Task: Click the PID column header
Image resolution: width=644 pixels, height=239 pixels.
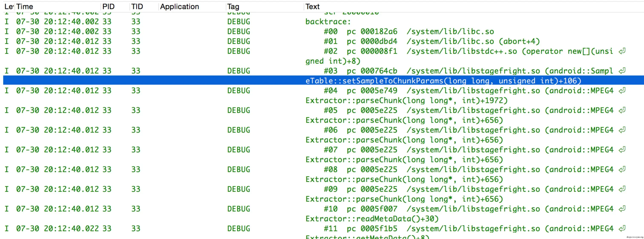Action: (x=108, y=7)
